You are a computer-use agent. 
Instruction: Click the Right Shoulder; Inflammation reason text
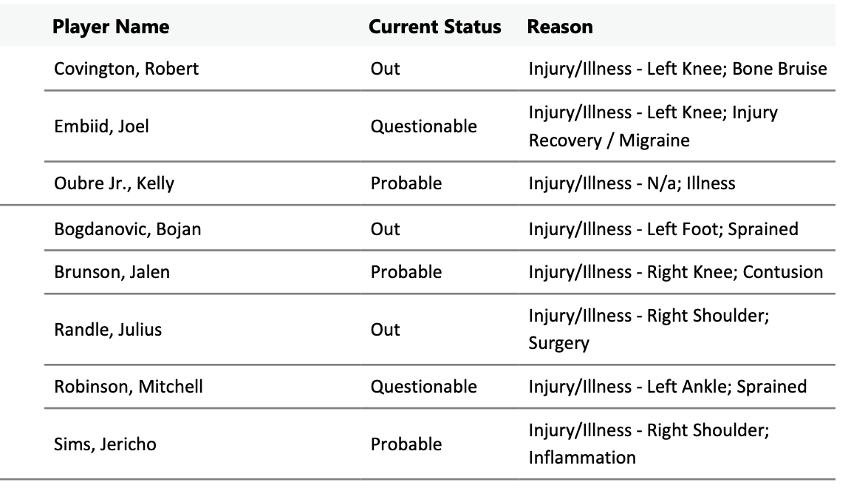tap(649, 444)
